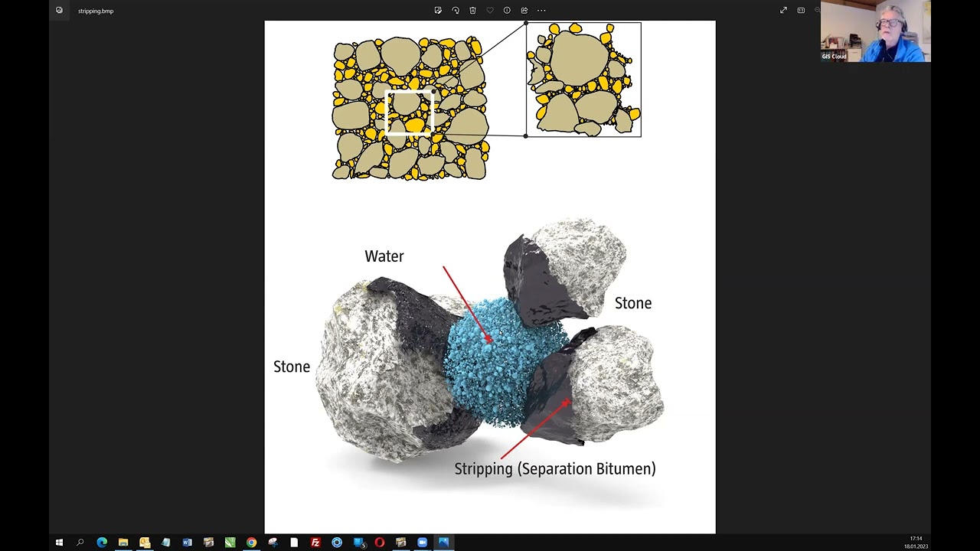The image size is (980, 551).
Task: Click the stripping.bmp file name
Action: 96,11
